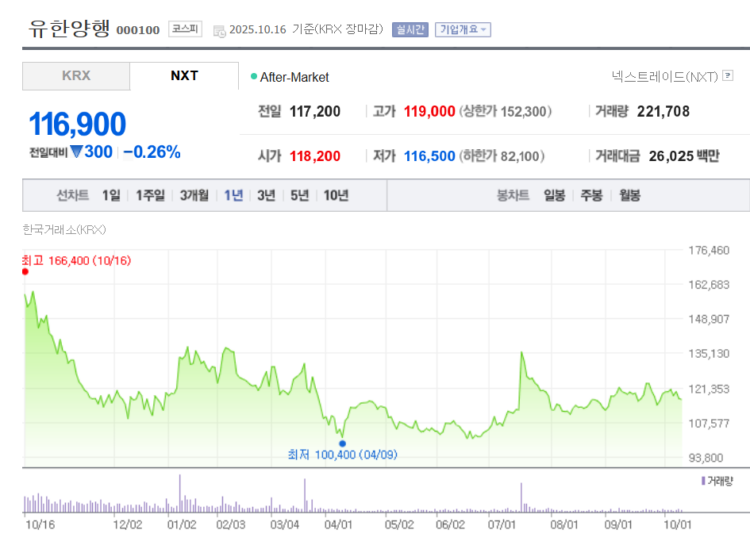Click the 코스피 market badge
This screenshot has height=549, width=750.
(x=184, y=29)
